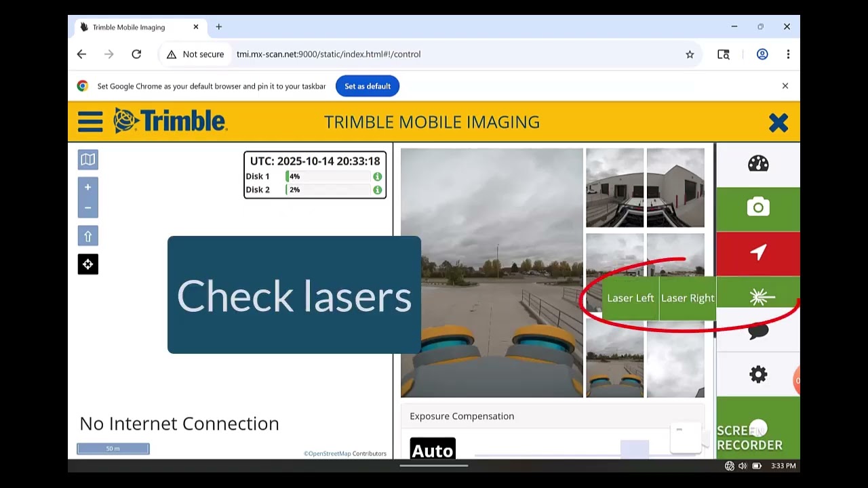The height and width of the screenshot is (488, 868).
Task: Zoom in on the map
Action: (88, 187)
